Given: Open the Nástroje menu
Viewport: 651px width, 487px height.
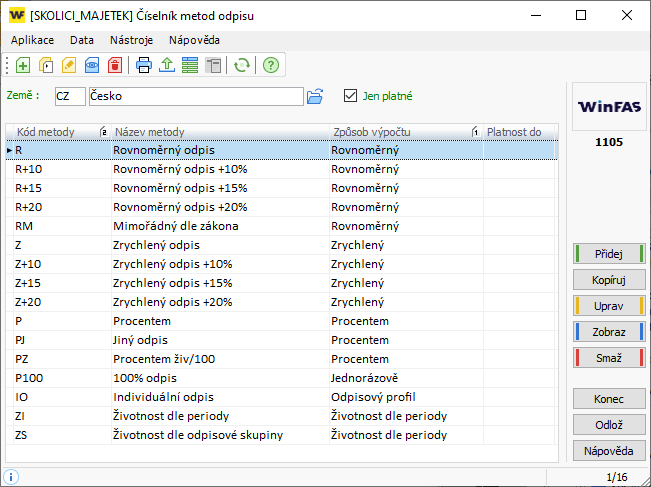Looking at the screenshot, I should [x=132, y=40].
